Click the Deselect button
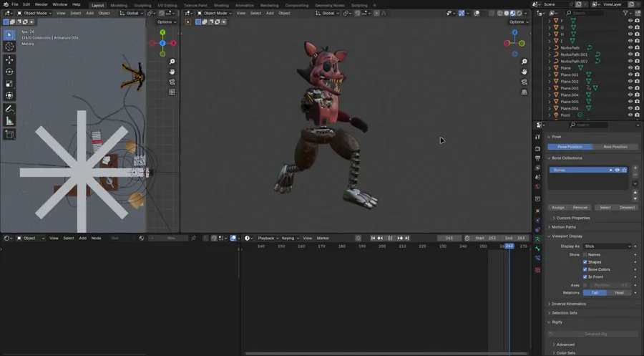 pos(627,208)
